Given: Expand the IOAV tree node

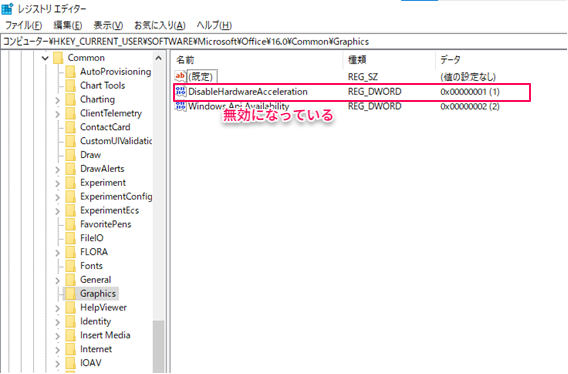Looking at the screenshot, I should [x=58, y=363].
